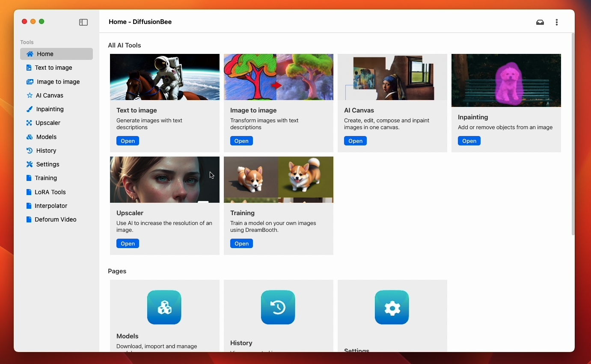The height and width of the screenshot is (364, 591).
Task: Click the Inpainting brush icon in sidebar
Action: click(29, 109)
